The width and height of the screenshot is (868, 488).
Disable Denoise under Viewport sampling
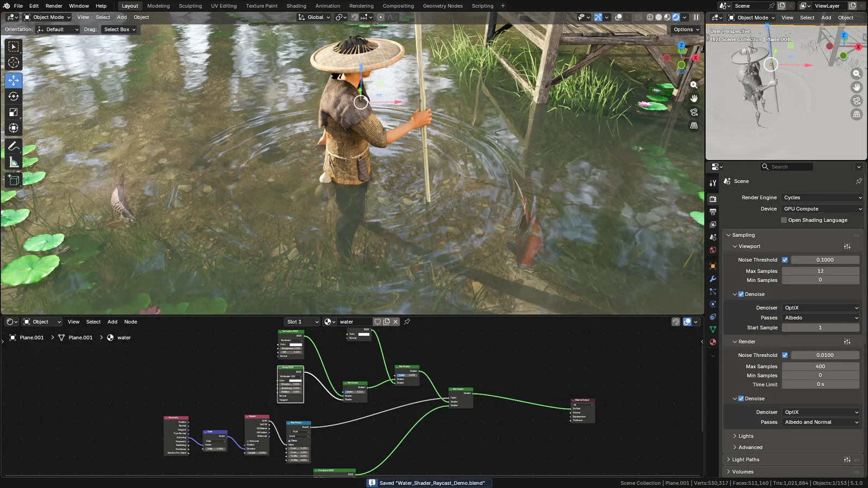tap(741, 294)
